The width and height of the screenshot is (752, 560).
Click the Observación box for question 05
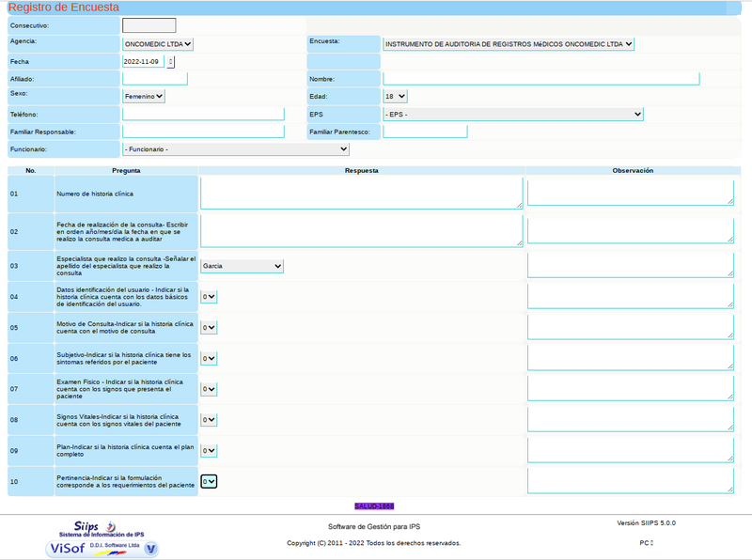point(630,327)
